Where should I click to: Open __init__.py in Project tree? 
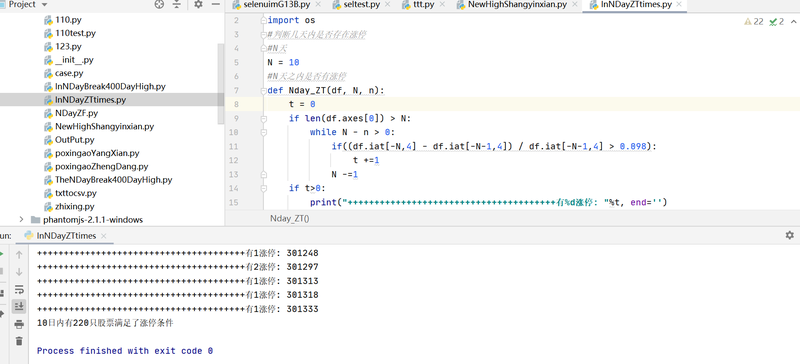point(74,60)
